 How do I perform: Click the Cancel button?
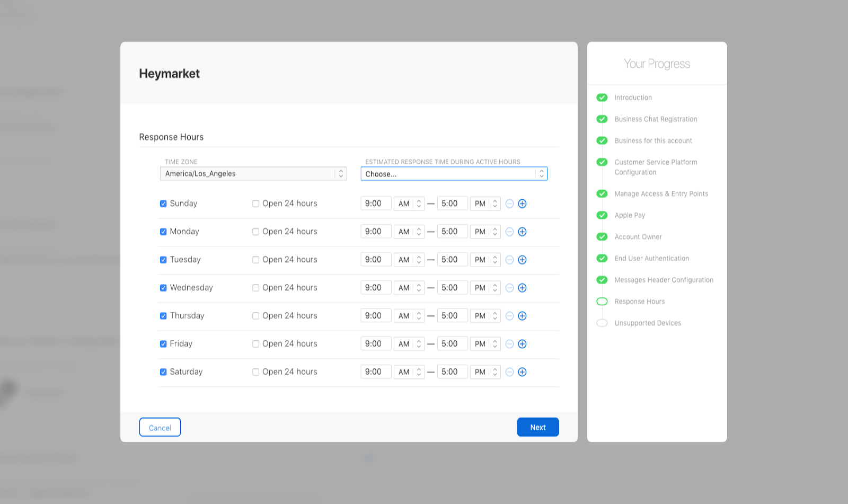click(x=160, y=427)
